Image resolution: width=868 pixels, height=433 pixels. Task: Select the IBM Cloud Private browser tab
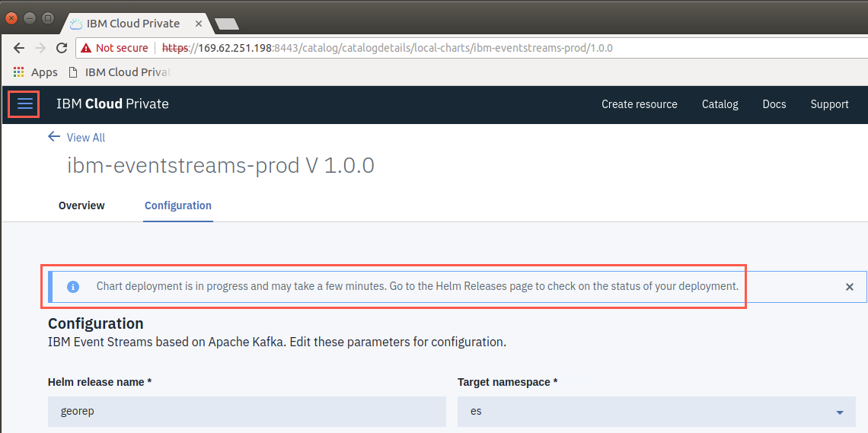(x=132, y=24)
